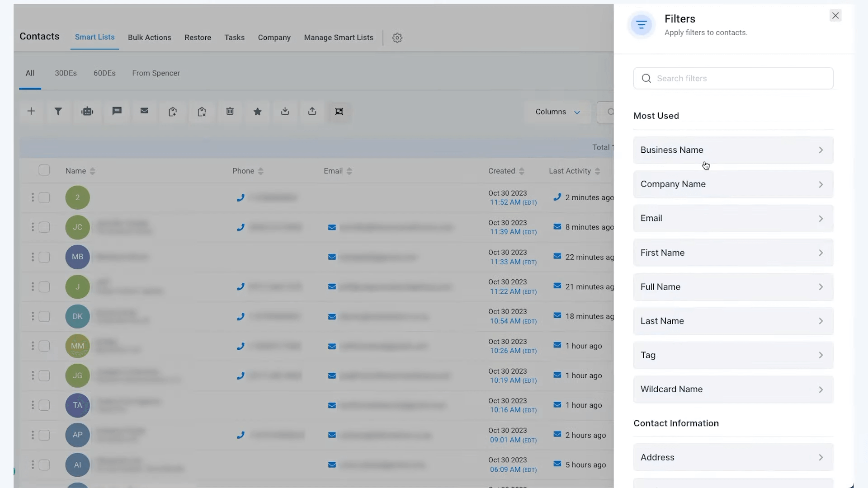
Task: Expand the Business Name filter
Action: 733,150
